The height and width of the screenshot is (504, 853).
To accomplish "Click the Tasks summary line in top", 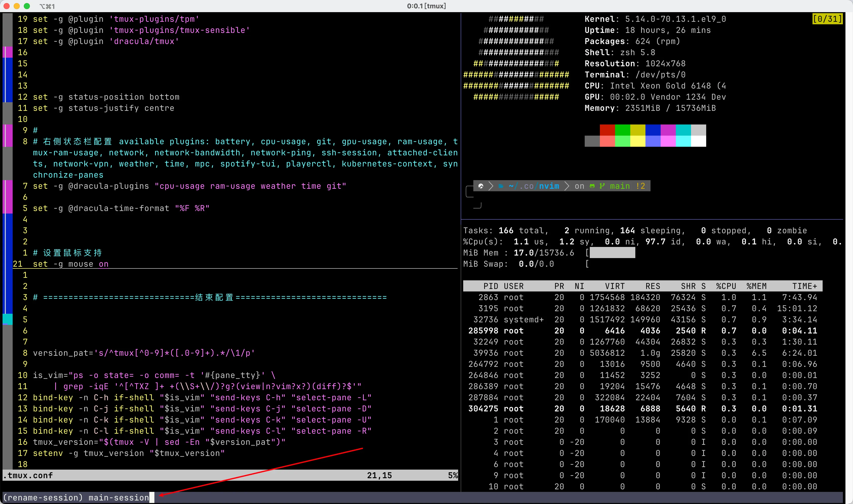I will [635, 230].
